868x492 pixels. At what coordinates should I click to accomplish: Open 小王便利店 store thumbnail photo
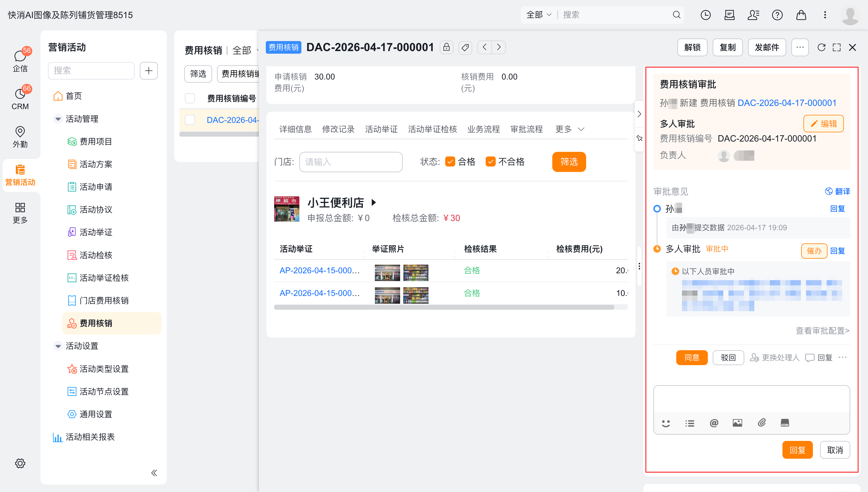[286, 209]
